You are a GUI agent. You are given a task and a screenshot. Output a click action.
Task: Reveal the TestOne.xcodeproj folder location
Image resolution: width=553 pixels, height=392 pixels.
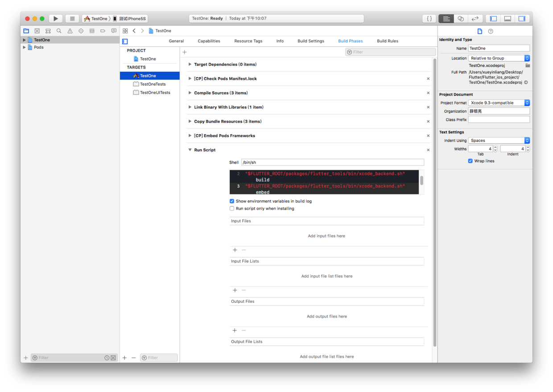pos(528,66)
